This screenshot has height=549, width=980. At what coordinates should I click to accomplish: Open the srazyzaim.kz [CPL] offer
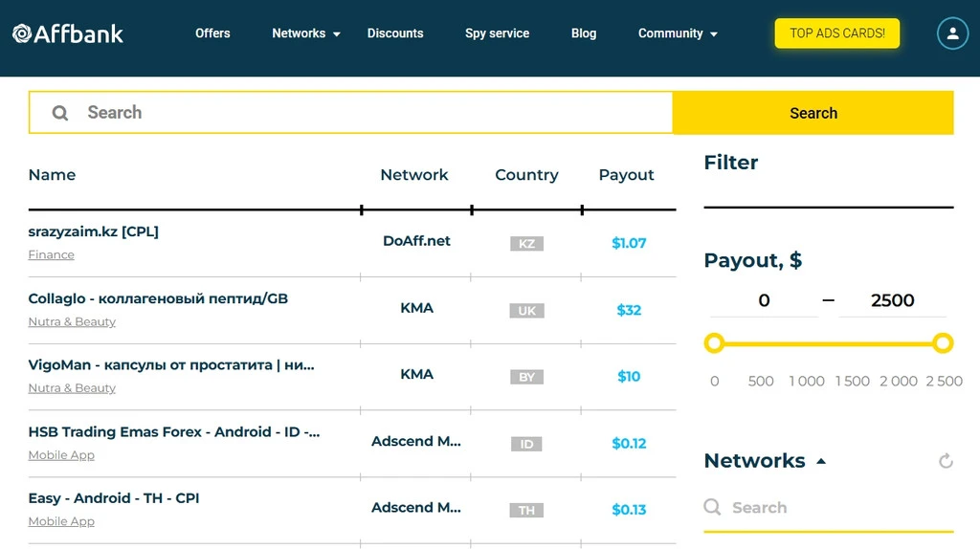pos(93,231)
